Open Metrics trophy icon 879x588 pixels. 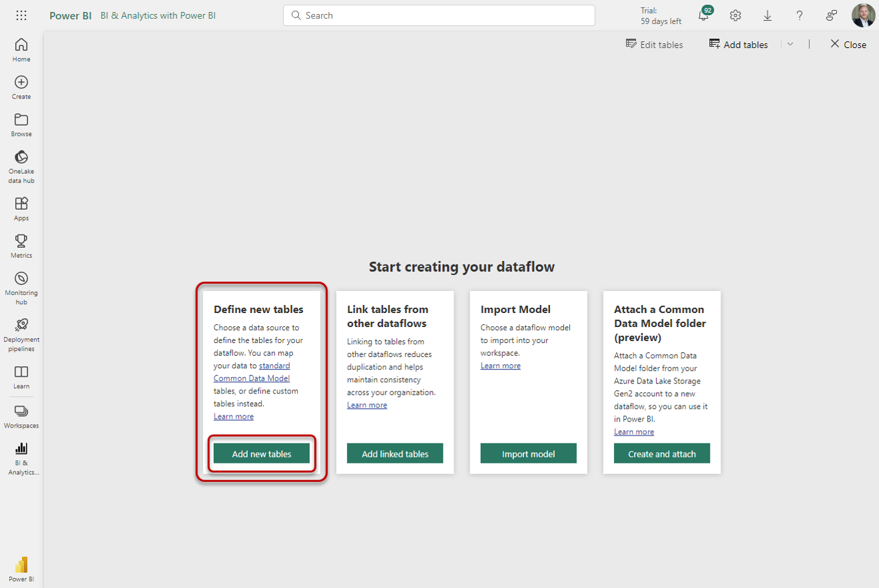click(21, 246)
